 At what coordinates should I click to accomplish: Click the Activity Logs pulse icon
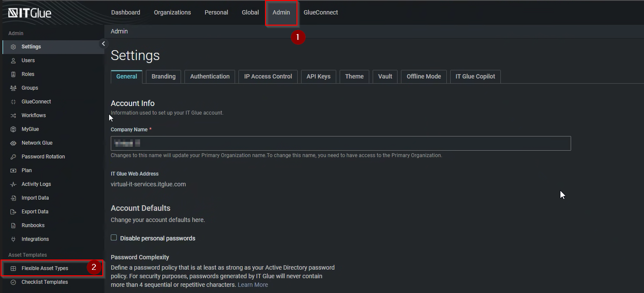(13, 184)
